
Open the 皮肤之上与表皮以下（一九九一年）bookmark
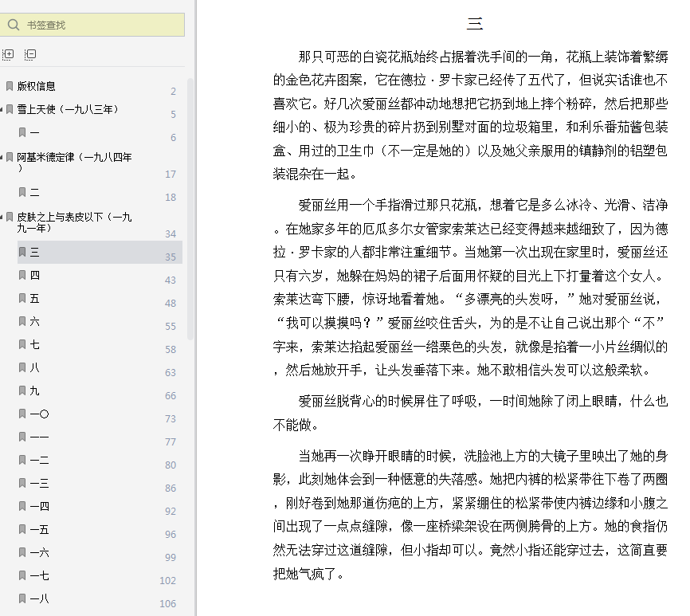[74, 222]
